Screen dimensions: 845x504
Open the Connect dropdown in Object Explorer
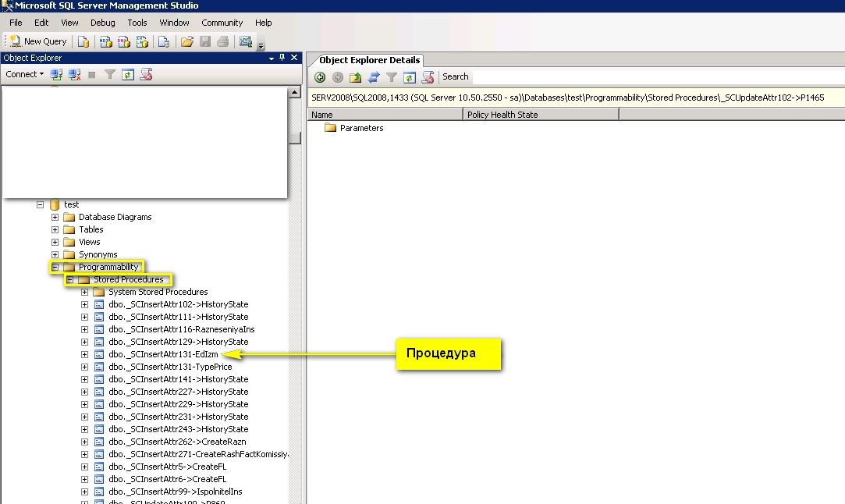click(x=25, y=74)
